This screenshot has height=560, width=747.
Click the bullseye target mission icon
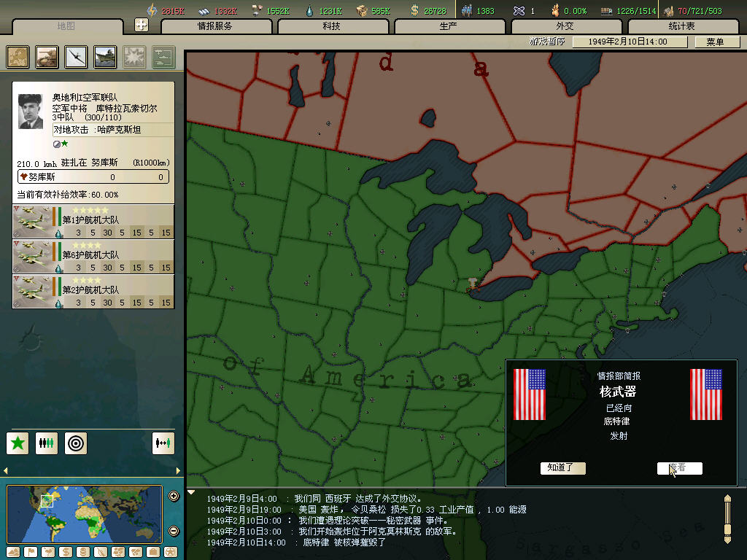pos(76,443)
